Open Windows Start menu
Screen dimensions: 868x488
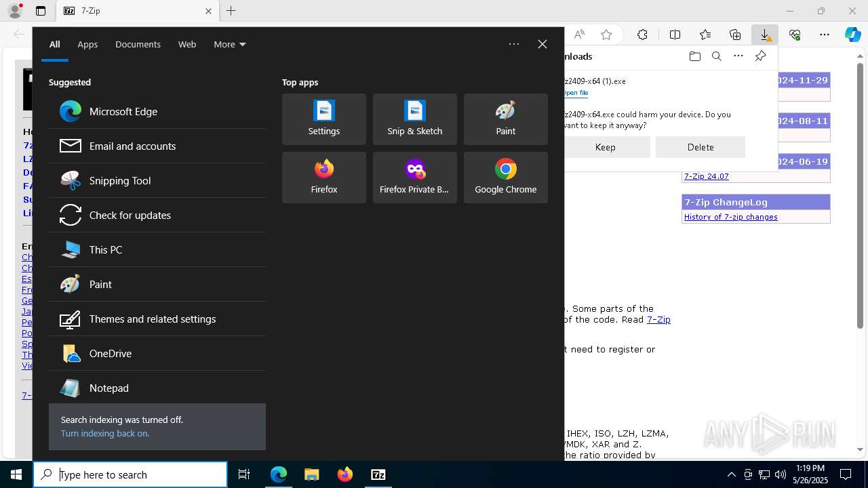click(x=16, y=474)
